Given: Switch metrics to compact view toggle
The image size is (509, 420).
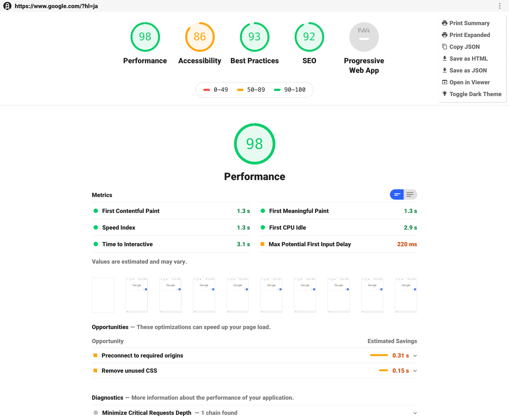Looking at the screenshot, I should [x=397, y=194].
